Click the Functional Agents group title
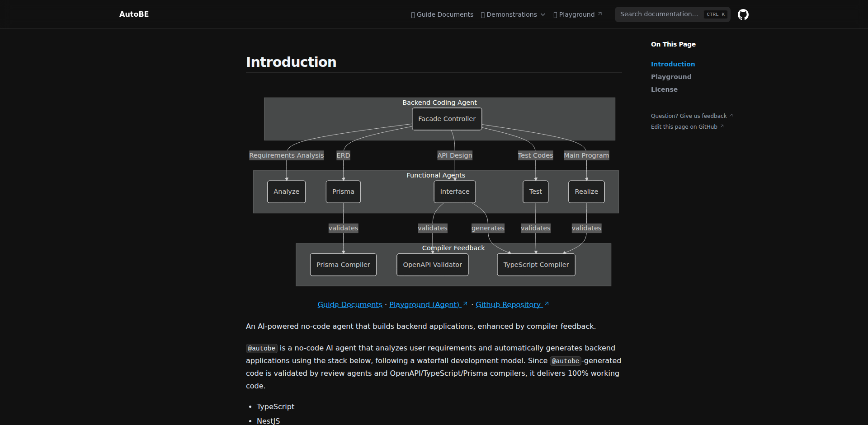 [436, 175]
